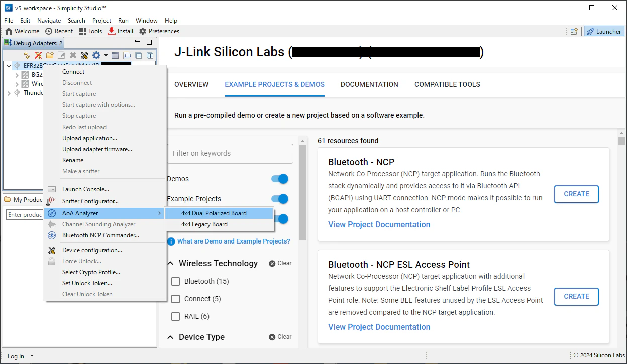Screen dimensions: 627x364
Task: Open dropdown arrow next to blue gear
Action: [106, 55]
